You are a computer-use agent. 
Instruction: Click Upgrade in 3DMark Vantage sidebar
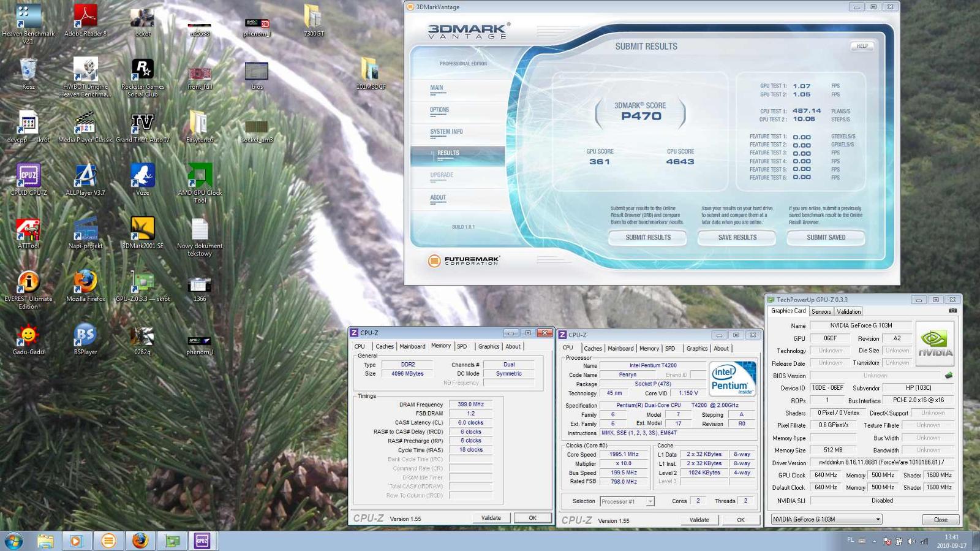click(x=442, y=175)
